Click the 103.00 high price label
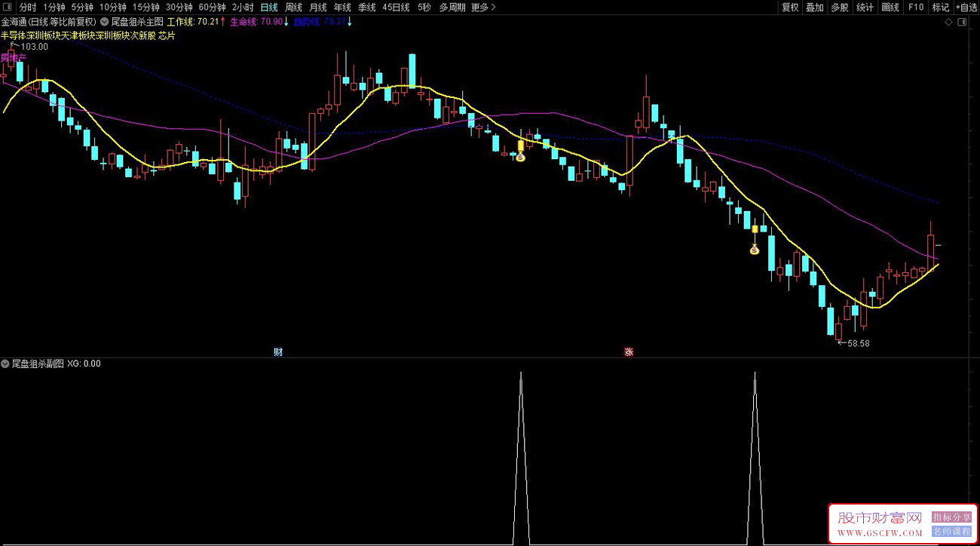 click(34, 47)
